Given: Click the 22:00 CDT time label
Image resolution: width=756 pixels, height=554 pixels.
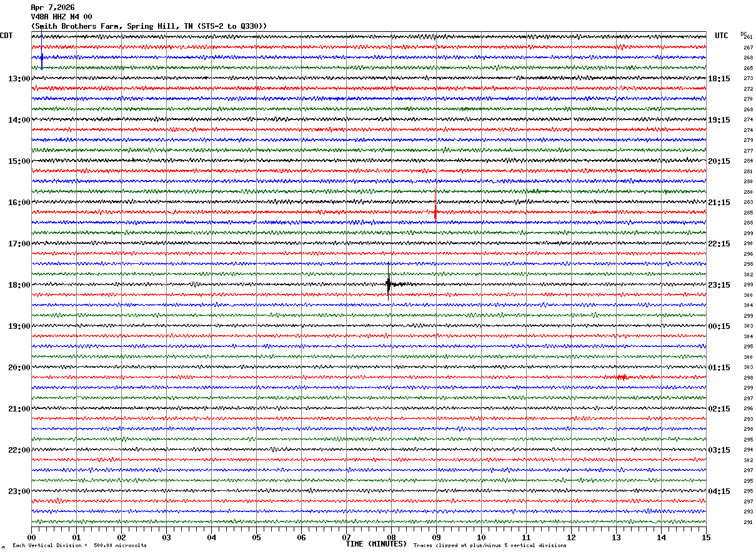Looking at the screenshot, I should click(x=19, y=450).
